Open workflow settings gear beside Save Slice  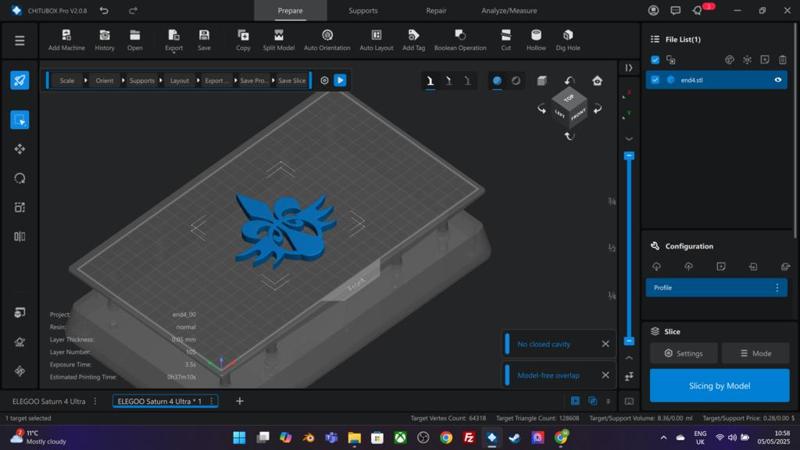point(324,81)
